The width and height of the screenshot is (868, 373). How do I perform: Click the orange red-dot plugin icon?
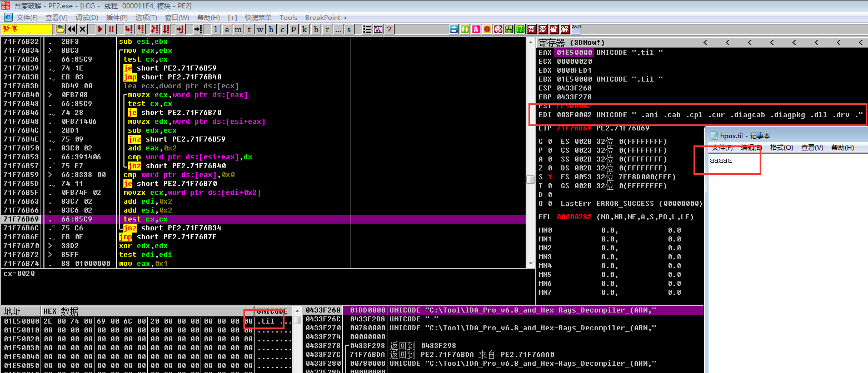pyautogui.click(x=487, y=29)
